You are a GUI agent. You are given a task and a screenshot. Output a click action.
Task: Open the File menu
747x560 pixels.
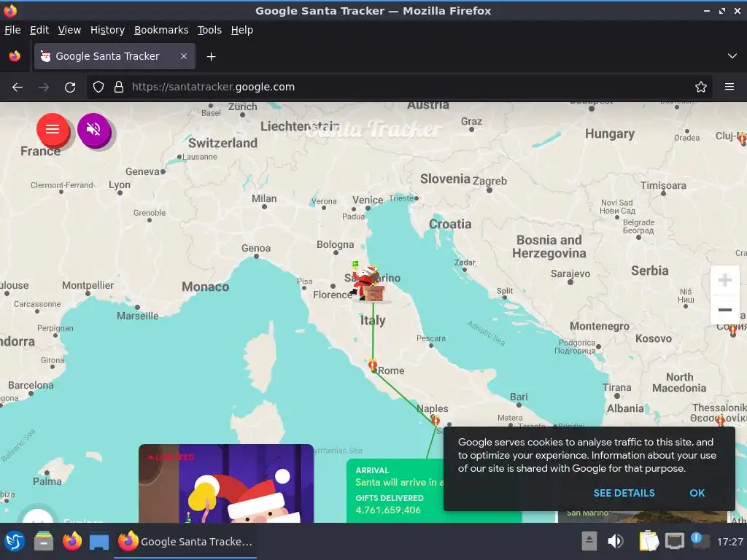[x=12, y=30]
